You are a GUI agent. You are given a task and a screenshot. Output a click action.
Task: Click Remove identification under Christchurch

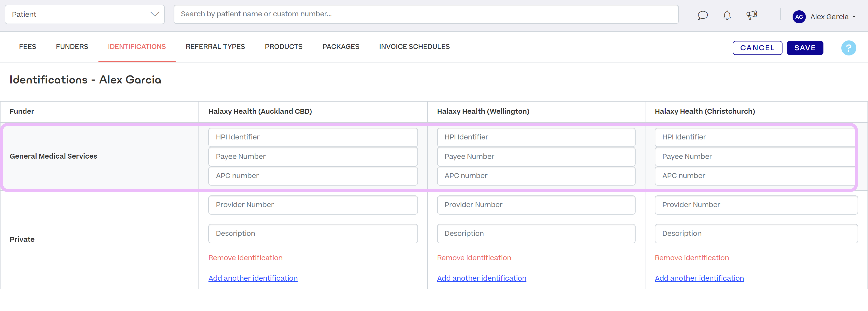pyautogui.click(x=692, y=258)
